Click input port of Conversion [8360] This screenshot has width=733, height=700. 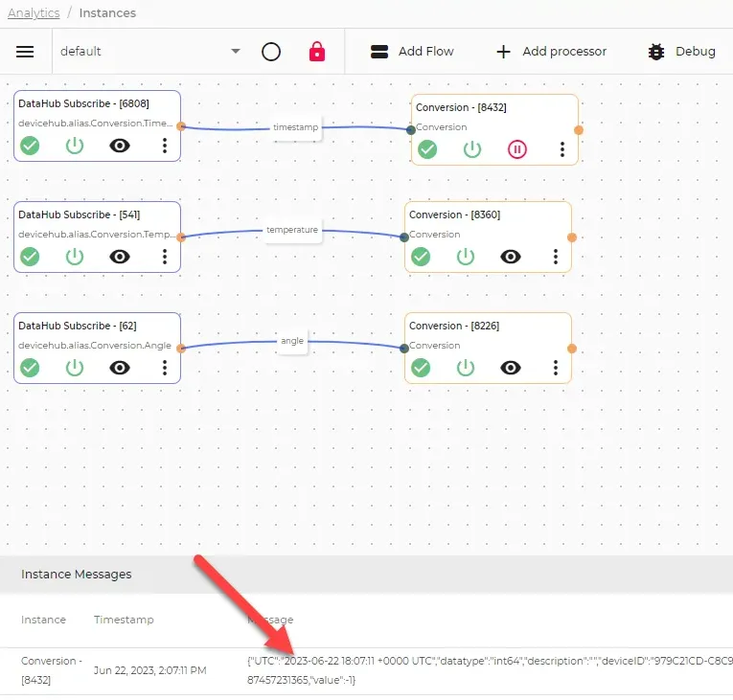point(404,237)
